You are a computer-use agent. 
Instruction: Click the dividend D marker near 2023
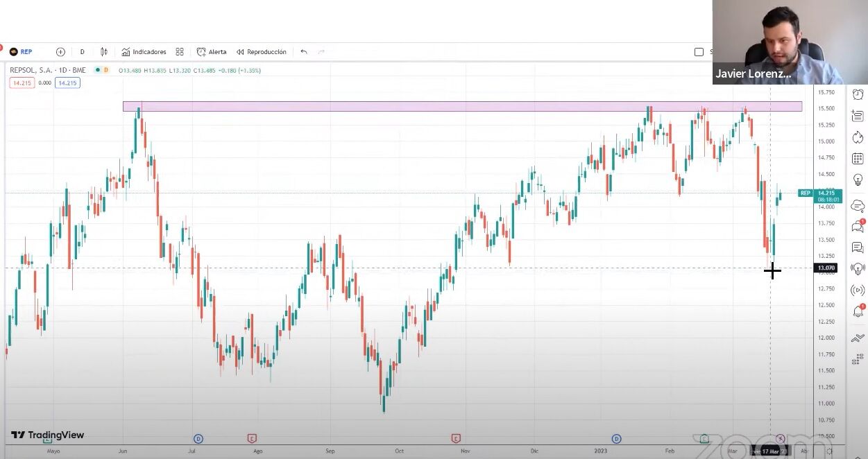coord(616,438)
